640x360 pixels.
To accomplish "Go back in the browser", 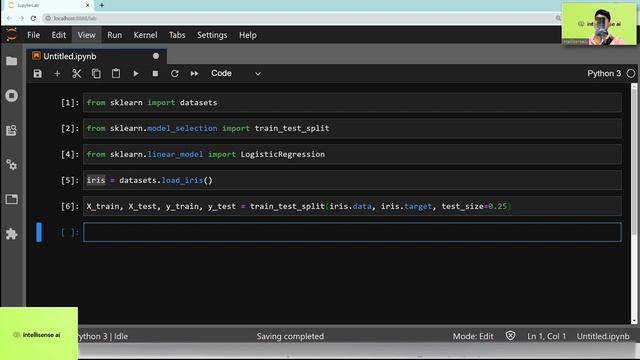I will (9, 18).
